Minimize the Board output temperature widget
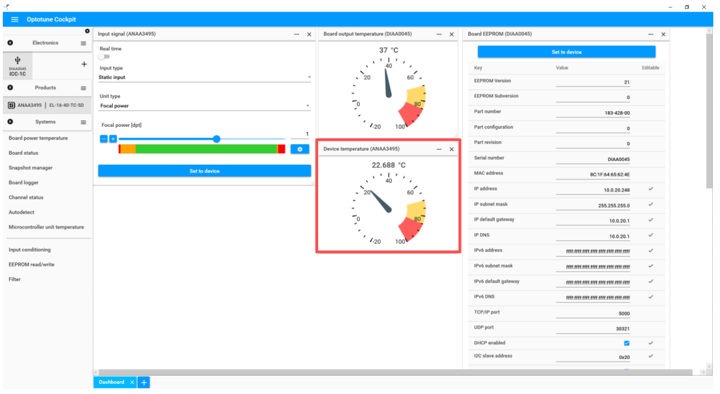The image size is (720, 394). [439, 34]
